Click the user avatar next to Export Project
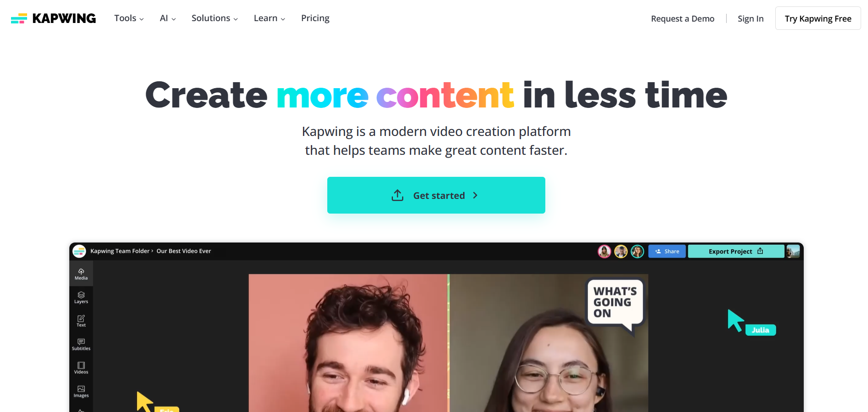 click(793, 251)
